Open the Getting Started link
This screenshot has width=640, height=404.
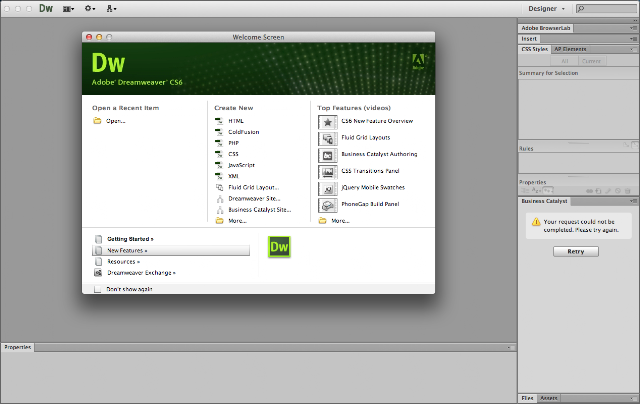[x=130, y=239]
